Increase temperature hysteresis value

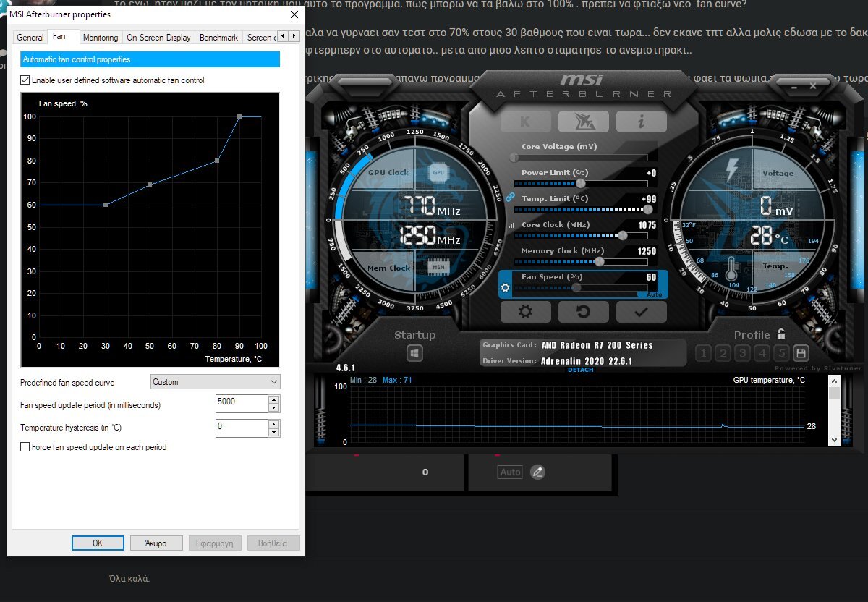point(273,423)
